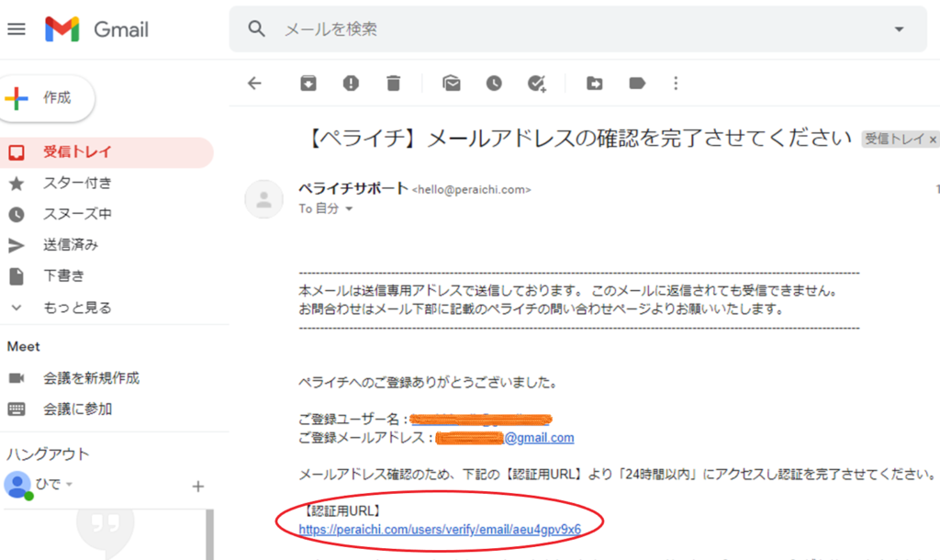Report this email as spam
Screen dimensions: 940x560
point(351,84)
